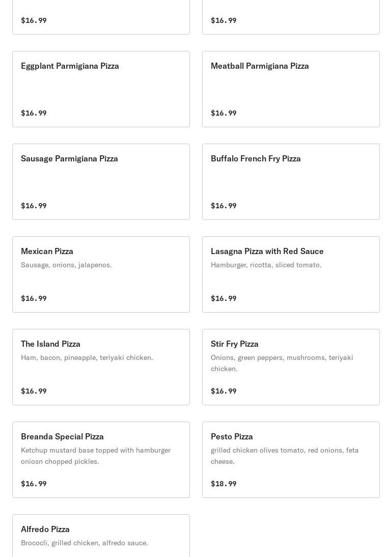Click the Lasagna Pizza hamburger ricotta description

266,265
